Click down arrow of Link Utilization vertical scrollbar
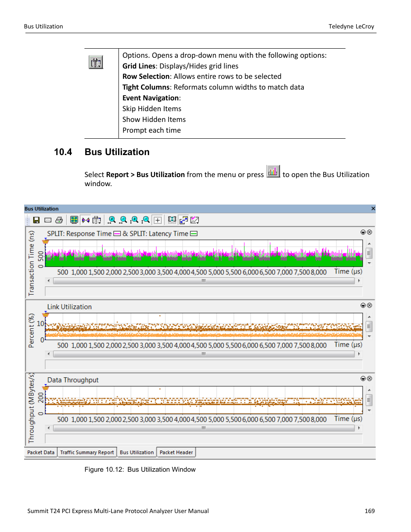The image size is (411, 532). pos(369,336)
